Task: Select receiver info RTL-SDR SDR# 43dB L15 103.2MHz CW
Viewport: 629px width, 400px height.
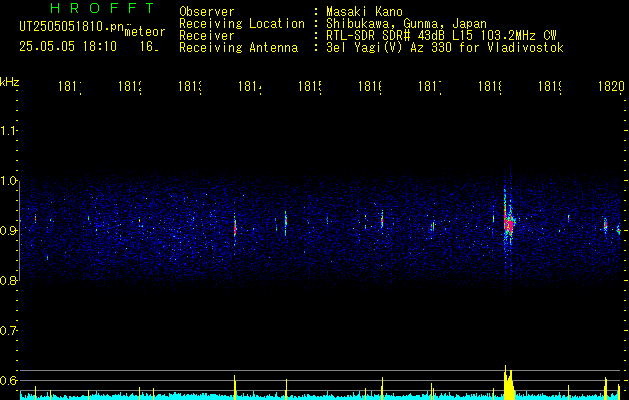Action: click(441, 36)
